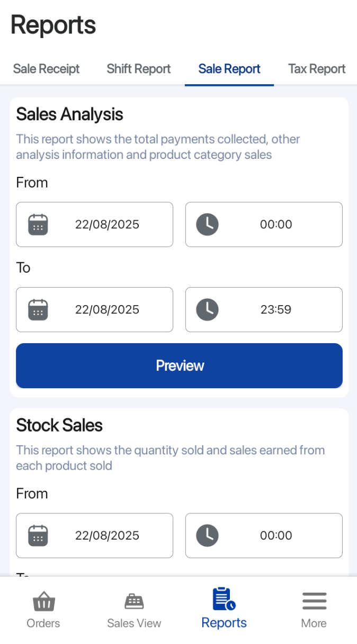The width and height of the screenshot is (357, 644).
Task: Open Sales View cash register icon
Action: click(x=134, y=601)
